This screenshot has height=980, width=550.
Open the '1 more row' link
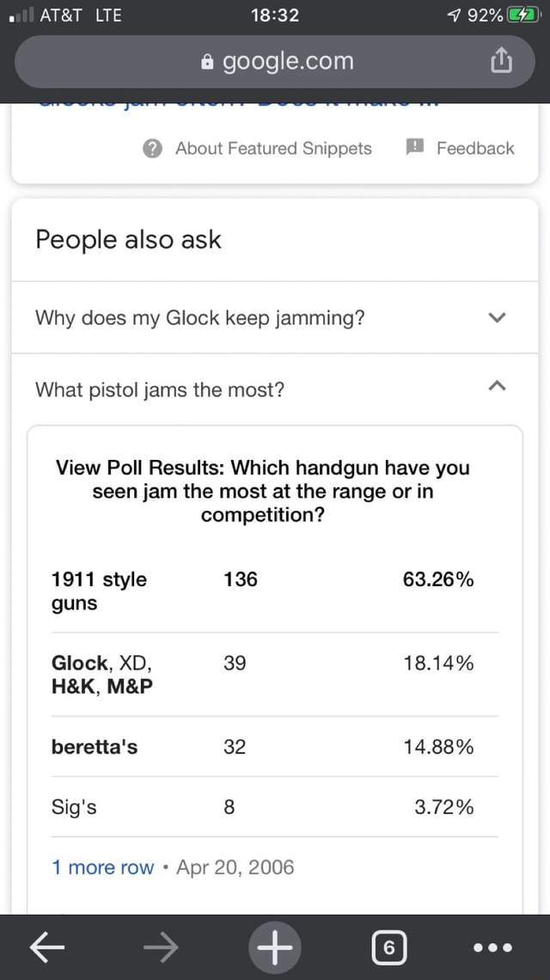[x=102, y=867]
